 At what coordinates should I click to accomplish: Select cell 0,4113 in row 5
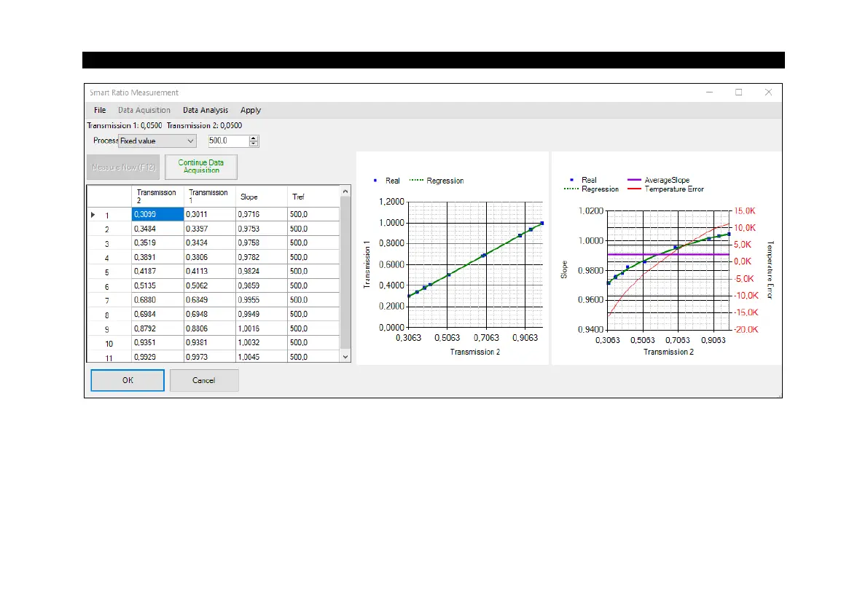[209, 272]
